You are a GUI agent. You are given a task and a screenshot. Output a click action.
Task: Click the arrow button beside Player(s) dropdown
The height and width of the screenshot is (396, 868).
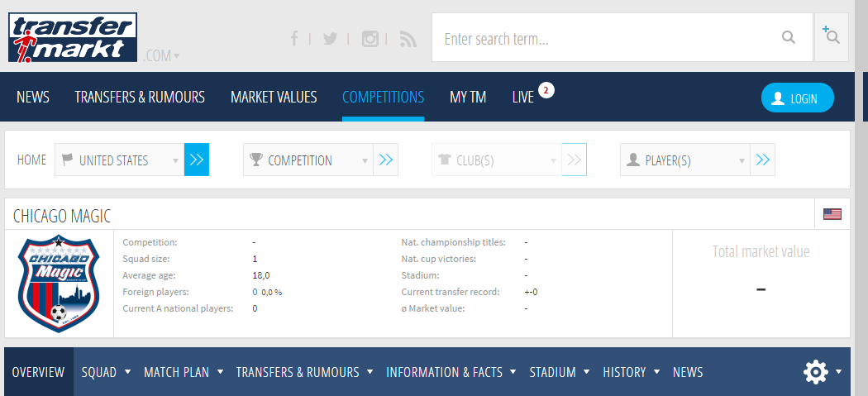763,160
